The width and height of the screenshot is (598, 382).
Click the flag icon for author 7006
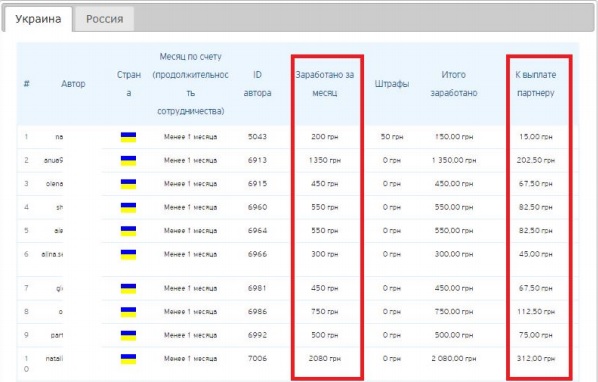[x=128, y=359]
